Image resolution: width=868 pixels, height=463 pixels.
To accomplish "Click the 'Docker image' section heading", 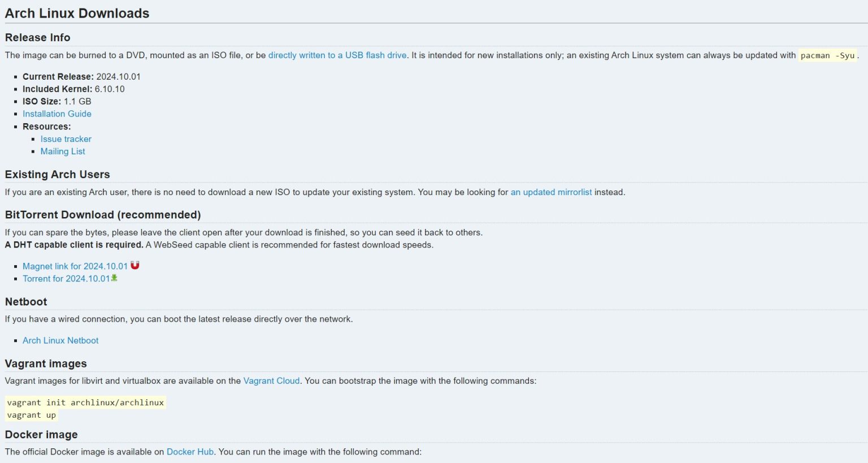I will (x=41, y=435).
